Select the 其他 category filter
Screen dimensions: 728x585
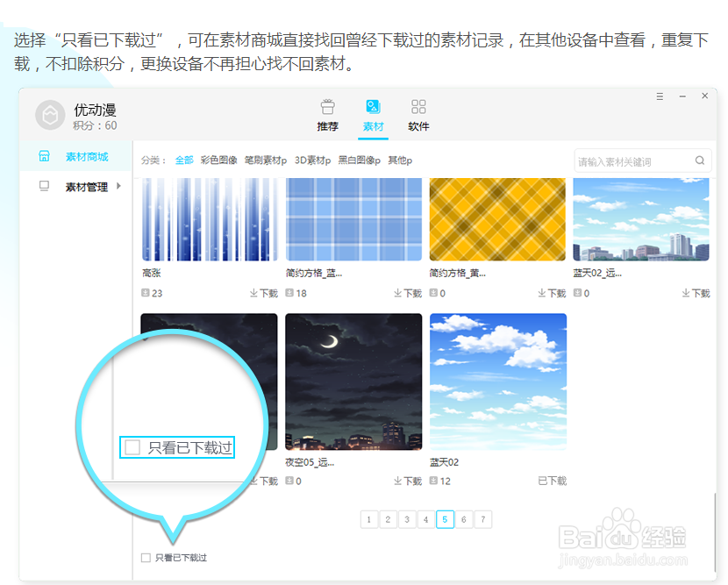click(400, 161)
